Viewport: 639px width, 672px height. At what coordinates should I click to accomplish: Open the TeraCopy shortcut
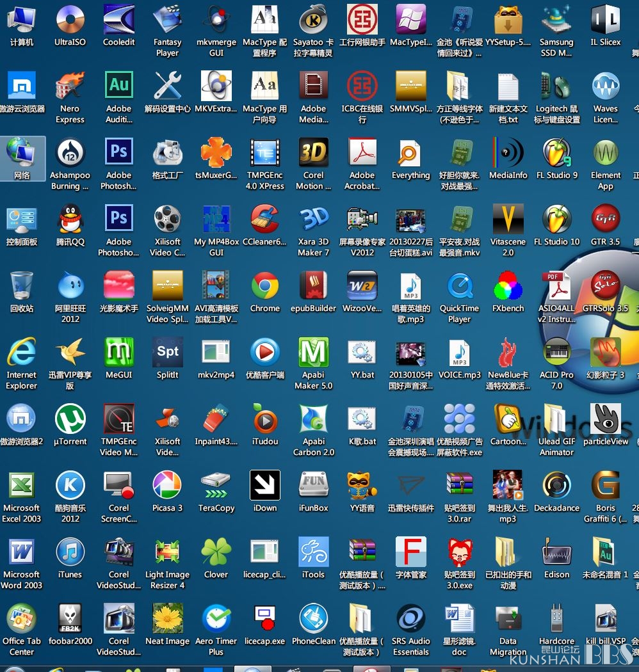pos(216,485)
